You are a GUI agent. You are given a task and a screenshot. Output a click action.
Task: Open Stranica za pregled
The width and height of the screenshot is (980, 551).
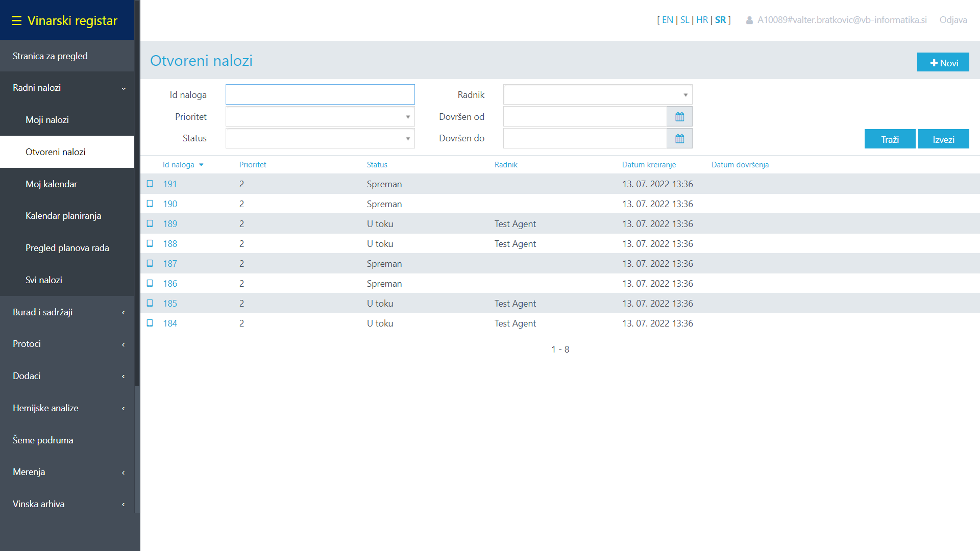pos(67,56)
